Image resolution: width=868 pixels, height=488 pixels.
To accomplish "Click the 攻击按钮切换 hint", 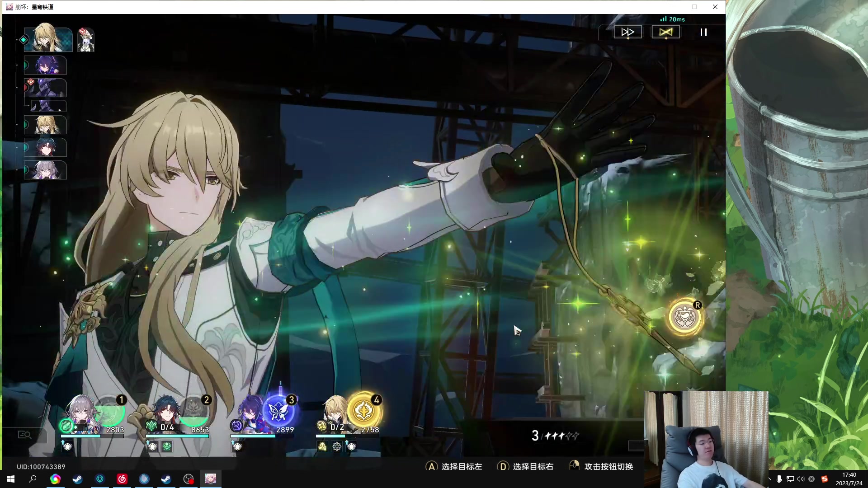I will [x=601, y=466].
